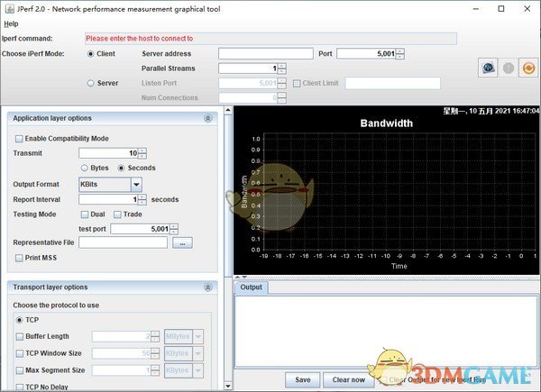
Task: Check the Trade testing mode box
Action: 117,214
